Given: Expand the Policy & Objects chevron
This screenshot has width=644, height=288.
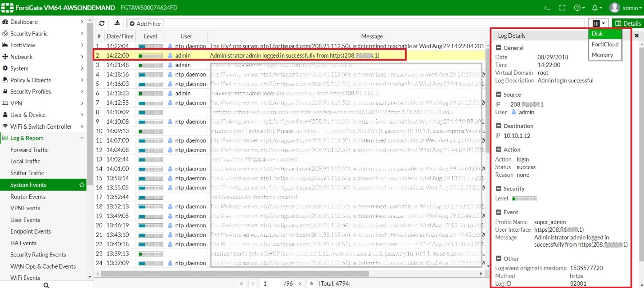Looking at the screenshot, I should (82, 80).
